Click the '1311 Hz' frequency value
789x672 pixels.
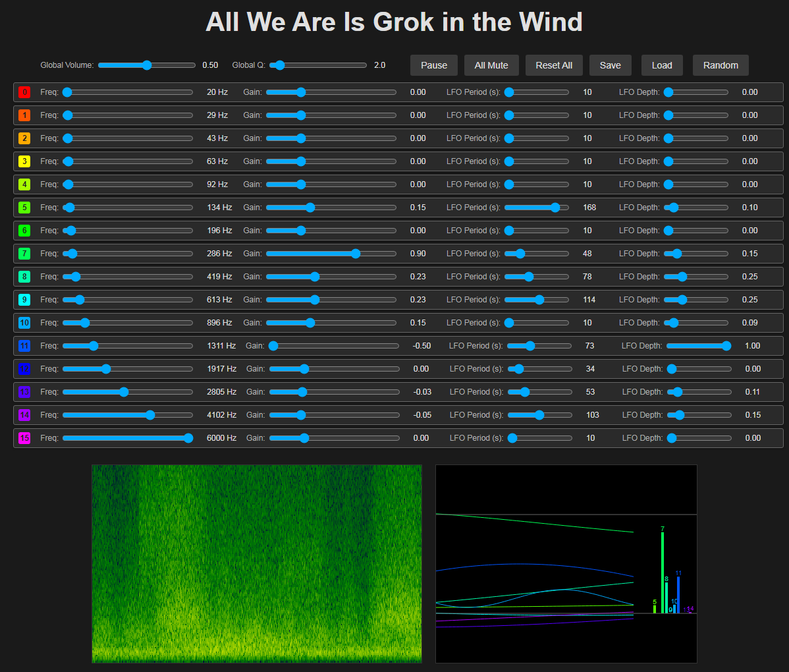click(x=221, y=346)
